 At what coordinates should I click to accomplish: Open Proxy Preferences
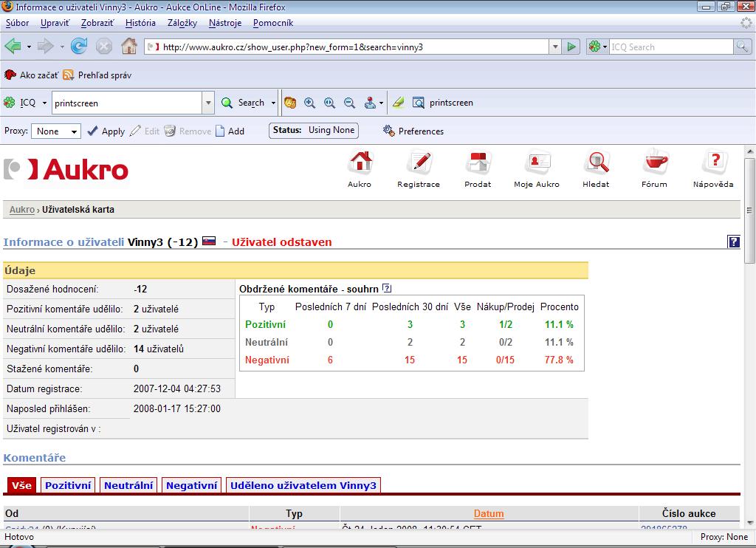pyautogui.click(x=413, y=131)
